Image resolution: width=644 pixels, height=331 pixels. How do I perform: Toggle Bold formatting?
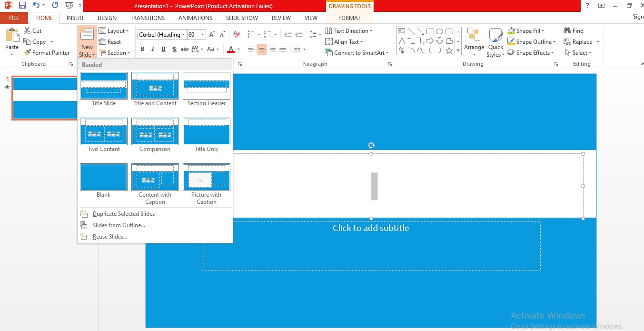(142, 49)
